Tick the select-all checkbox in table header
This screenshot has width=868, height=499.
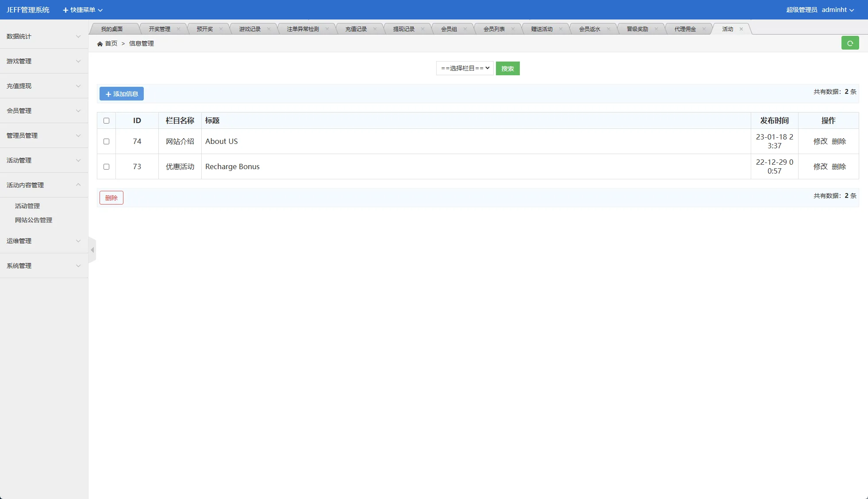pyautogui.click(x=106, y=121)
